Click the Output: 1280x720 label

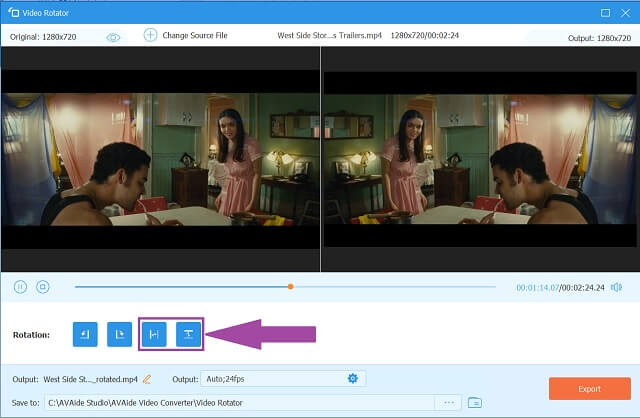(599, 38)
